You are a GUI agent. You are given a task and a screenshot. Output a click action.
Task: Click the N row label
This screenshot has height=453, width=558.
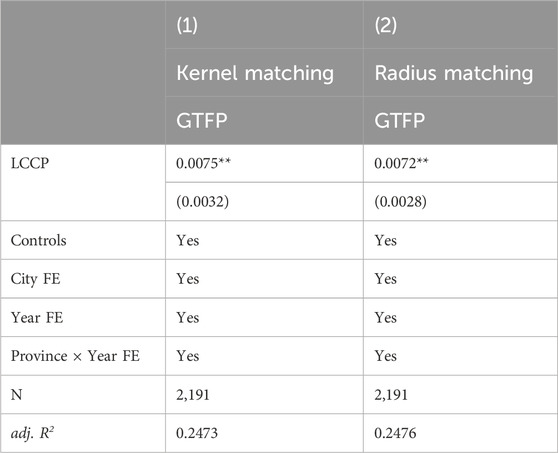coord(16,395)
